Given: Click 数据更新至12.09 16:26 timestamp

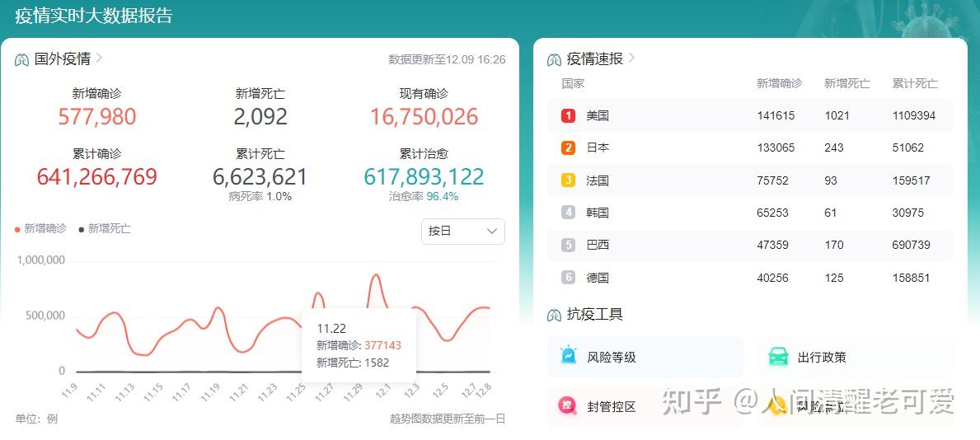Looking at the screenshot, I should [447, 59].
